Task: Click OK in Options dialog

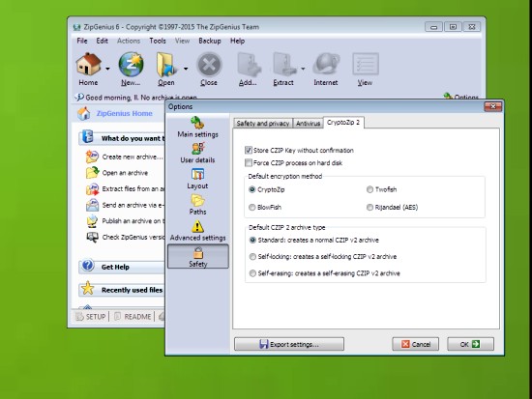Action: click(471, 344)
